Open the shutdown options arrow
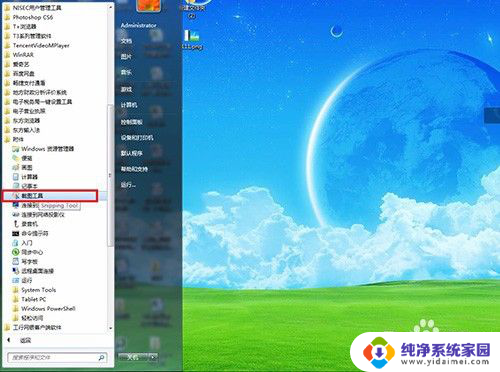The height and width of the screenshot is (372, 500). tap(153, 357)
